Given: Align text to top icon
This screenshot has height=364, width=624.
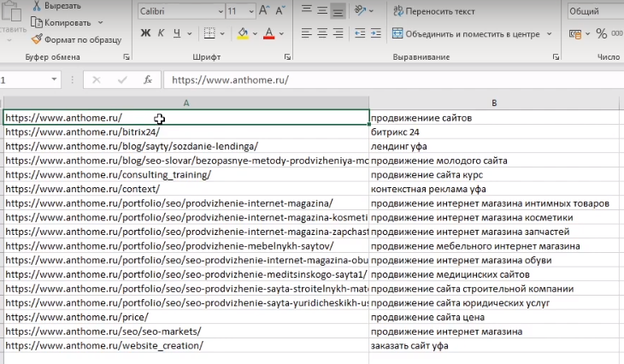Looking at the screenshot, I should [306, 9].
